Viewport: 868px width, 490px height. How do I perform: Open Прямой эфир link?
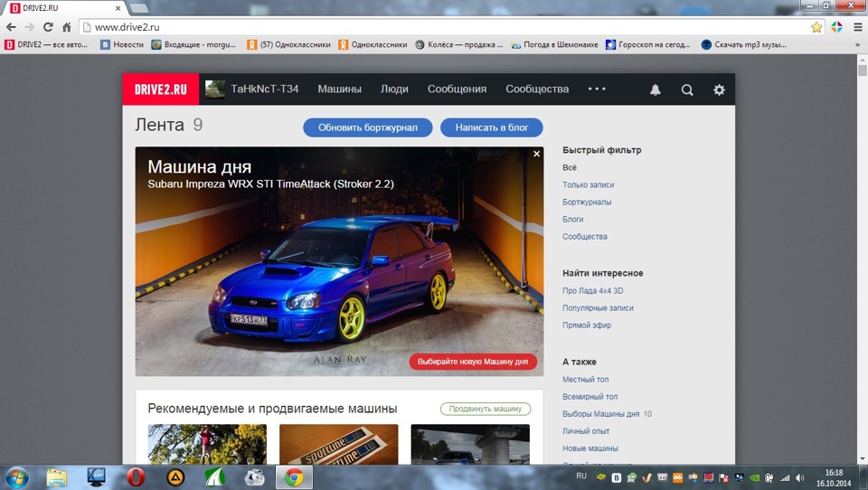(587, 325)
